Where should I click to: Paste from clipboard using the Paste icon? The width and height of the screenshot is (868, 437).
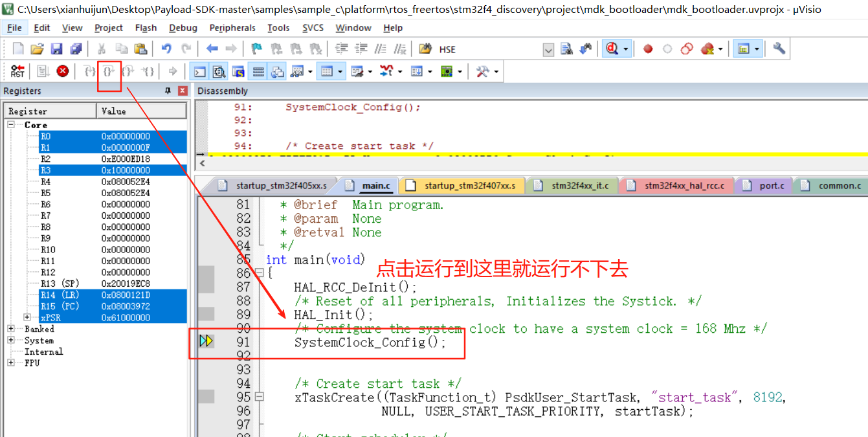(140, 49)
